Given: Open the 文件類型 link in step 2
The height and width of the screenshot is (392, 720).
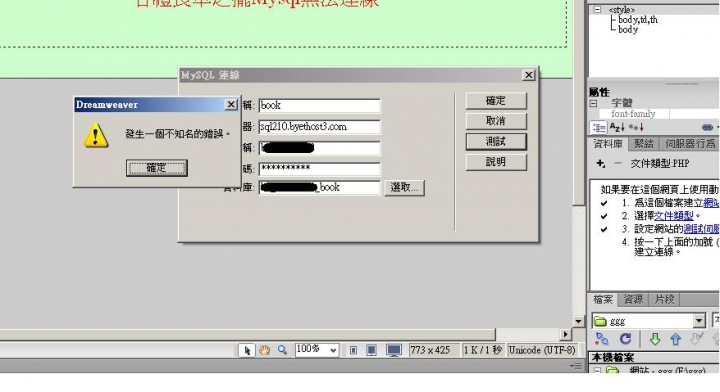Looking at the screenshot, I should tap(674, 215).
